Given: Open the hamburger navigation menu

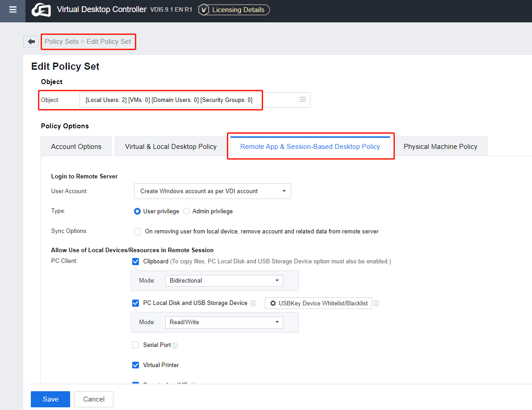Looking at the screenshot, I should [12, 11].
